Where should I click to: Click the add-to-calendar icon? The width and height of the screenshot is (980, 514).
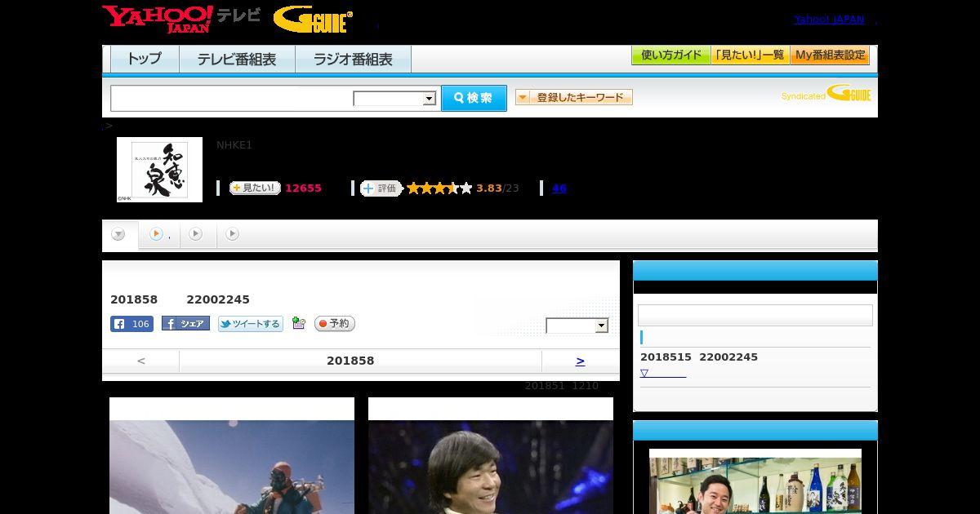(299, 324)
